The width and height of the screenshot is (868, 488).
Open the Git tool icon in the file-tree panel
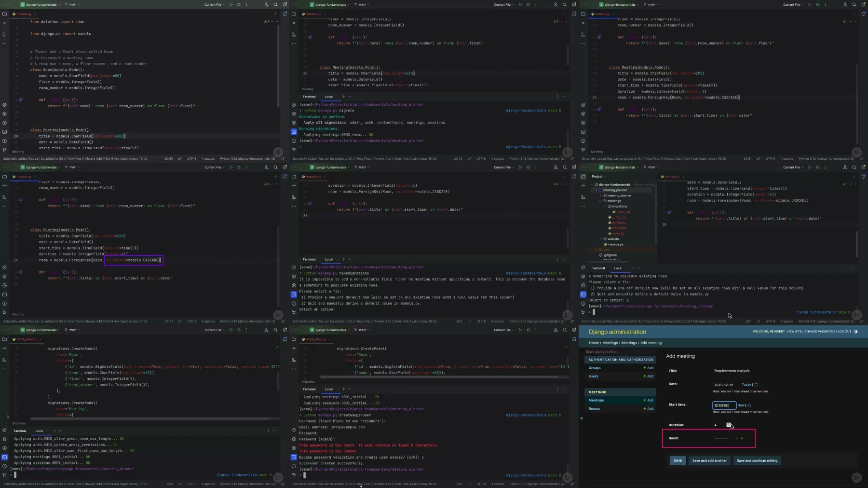click(583, 312)
